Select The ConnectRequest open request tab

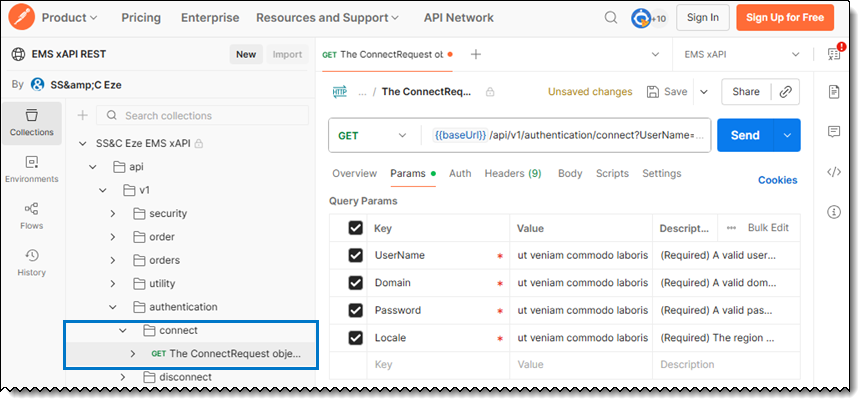(x=387, y=55)
